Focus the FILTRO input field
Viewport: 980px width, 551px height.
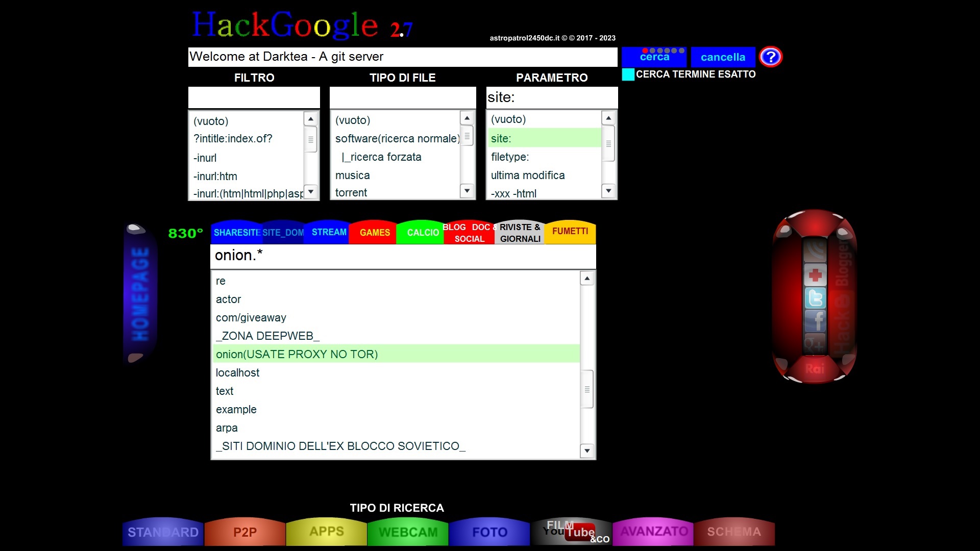254,97
